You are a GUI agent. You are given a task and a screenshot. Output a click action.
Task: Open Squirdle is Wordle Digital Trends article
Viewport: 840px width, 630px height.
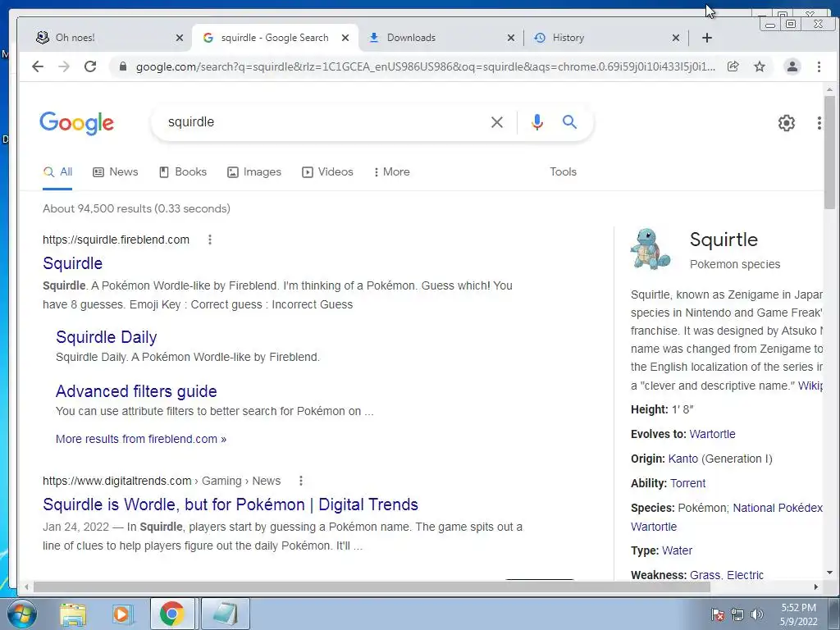pos(231,504)
